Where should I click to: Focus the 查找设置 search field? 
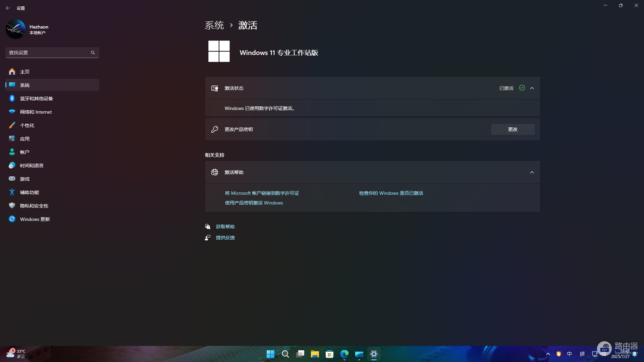click(52, 53)
